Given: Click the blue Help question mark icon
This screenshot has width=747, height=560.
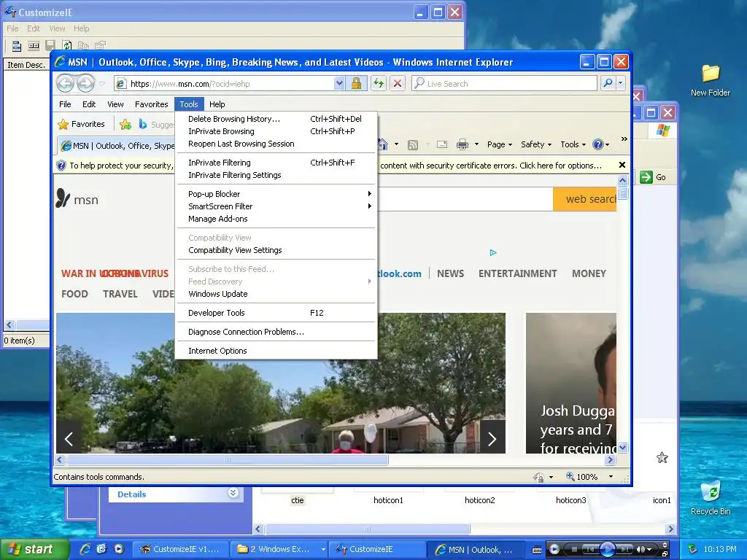Looking at the screenshot, I should coord(598,144).
